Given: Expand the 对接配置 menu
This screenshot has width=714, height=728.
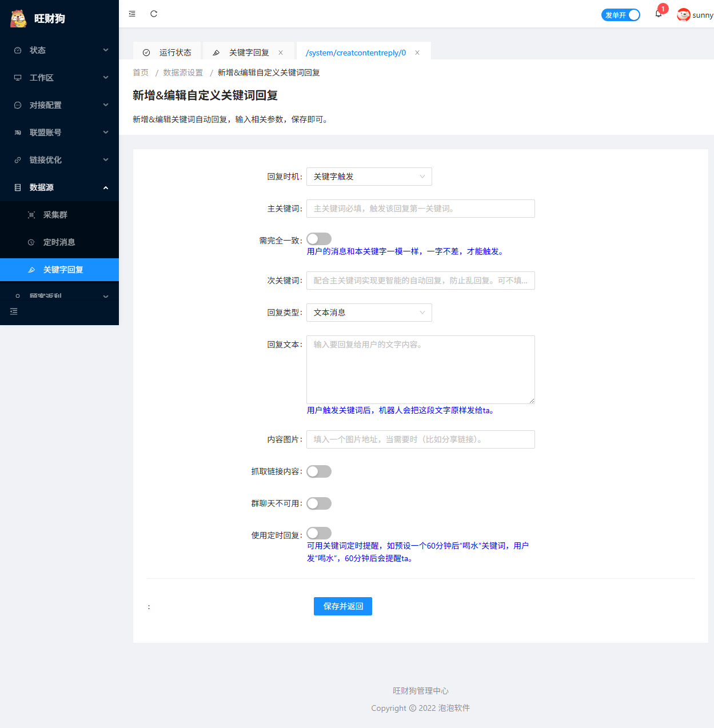Looking at the screenshot, I should pyautogui.click(x=59, y=105).
